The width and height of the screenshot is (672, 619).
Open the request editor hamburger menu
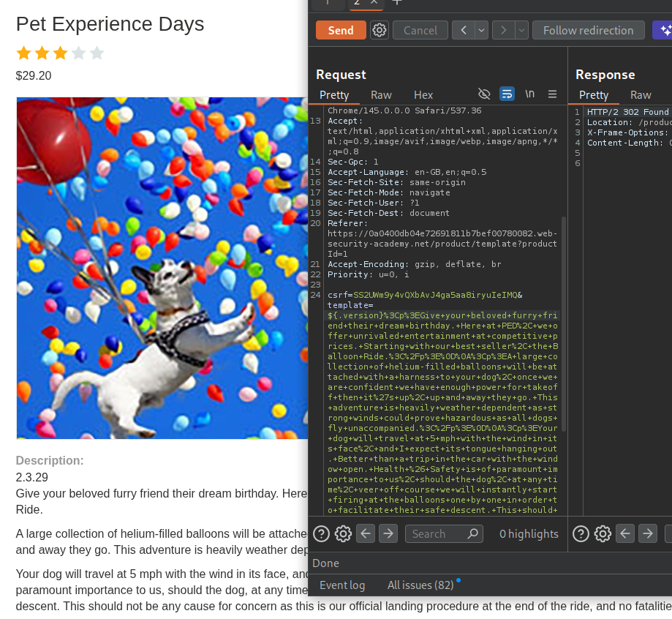[x=552, y=94]
